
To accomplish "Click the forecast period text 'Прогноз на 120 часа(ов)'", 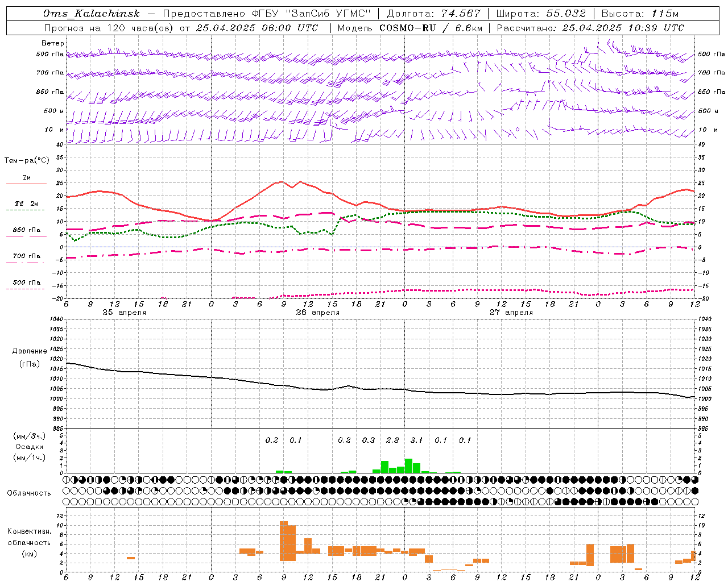I will click(x=109, y=28).
